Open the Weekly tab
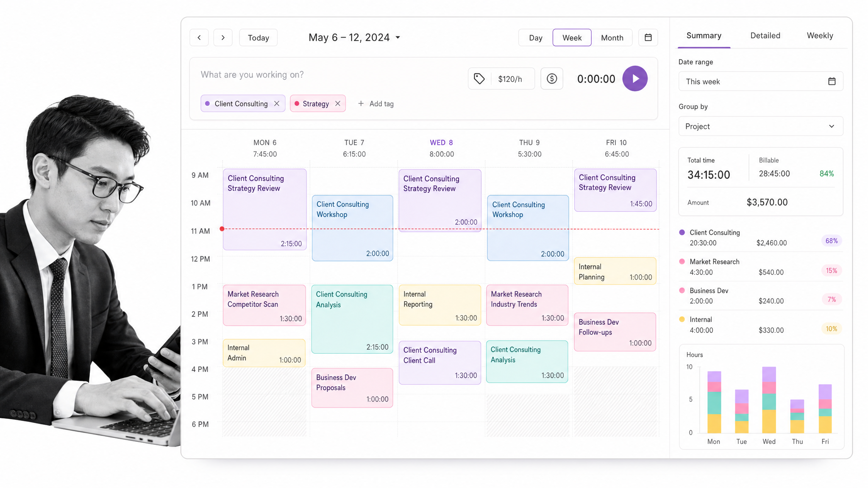 (820, 36)
